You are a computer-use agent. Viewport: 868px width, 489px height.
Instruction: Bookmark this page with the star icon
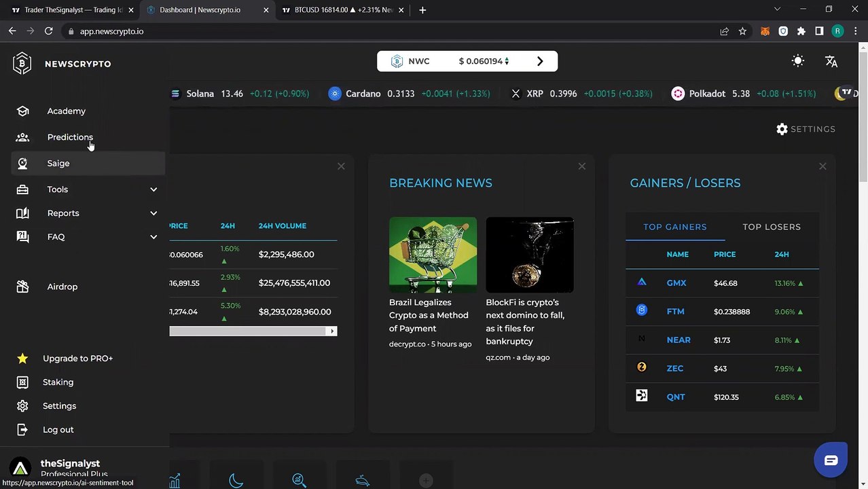click(742, 31)
